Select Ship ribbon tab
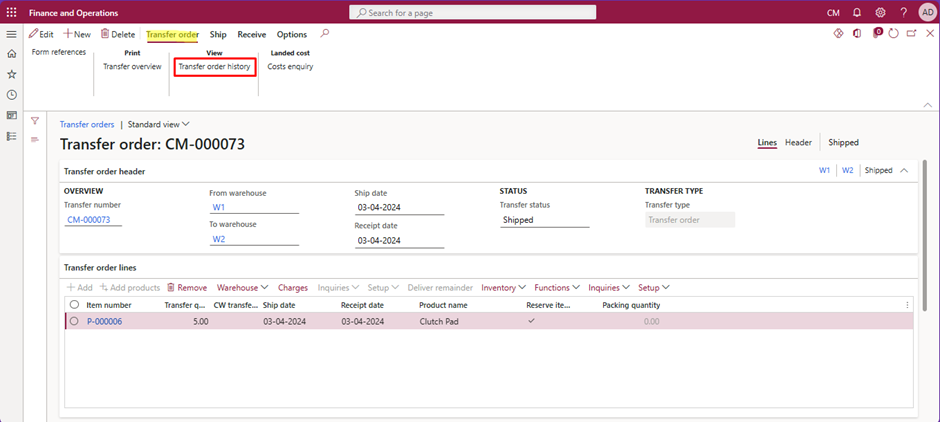This screenshot has width=940, height=422. click(218, 34)
